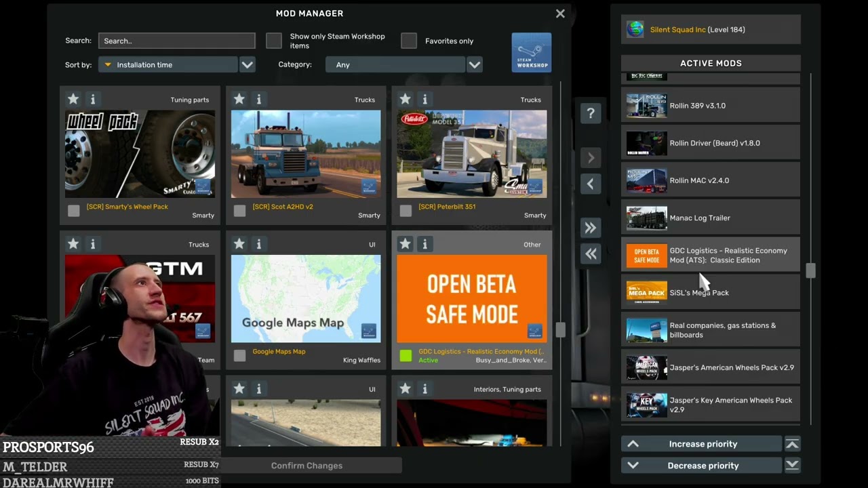Info icon on Scot A2HD v2 card
The image size is (868, 488).
click(258, 99)
